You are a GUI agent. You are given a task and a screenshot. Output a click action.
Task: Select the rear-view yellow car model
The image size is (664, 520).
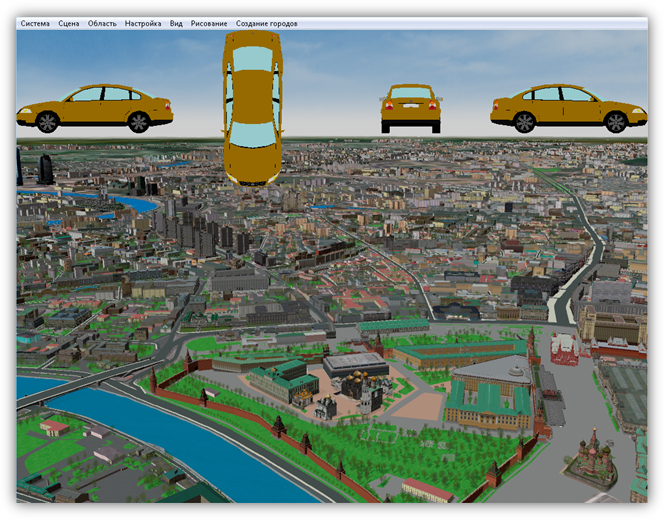click(410, 108)
